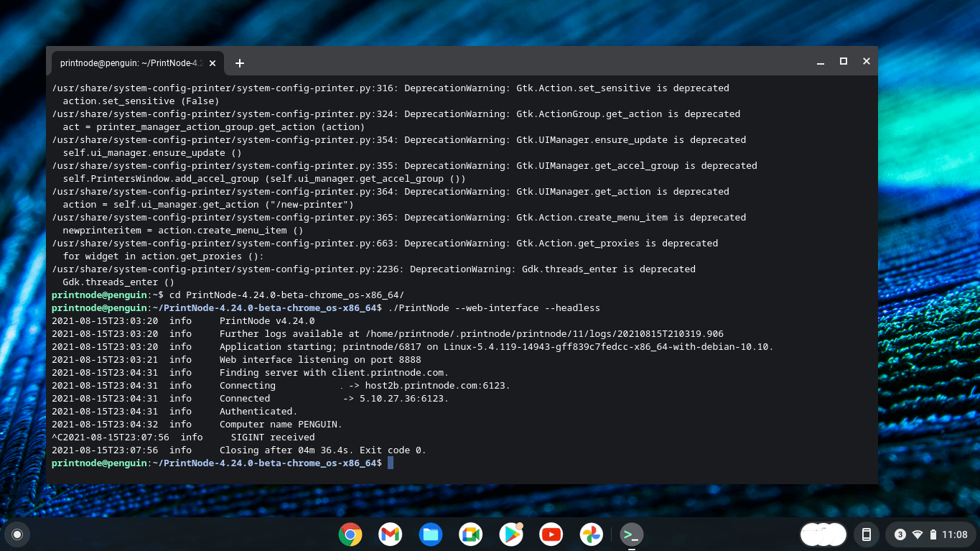Select the printnode@penguin terminal tab

pyautogui.click(x=136, y=63)
